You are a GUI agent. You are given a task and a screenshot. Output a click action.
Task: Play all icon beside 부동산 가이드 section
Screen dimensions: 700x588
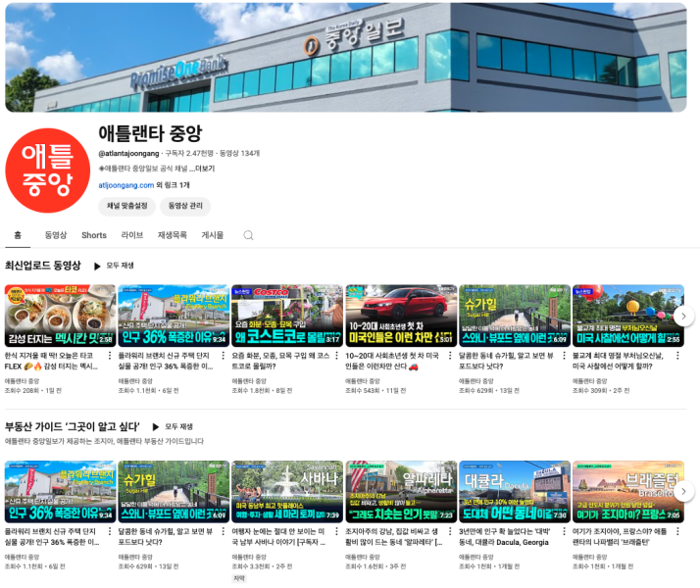pos(155,427)
